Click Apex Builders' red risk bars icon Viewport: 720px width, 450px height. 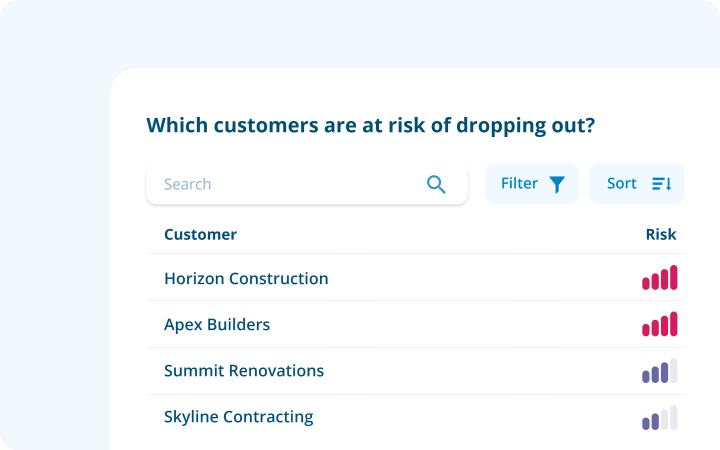[x=660, y=324]
